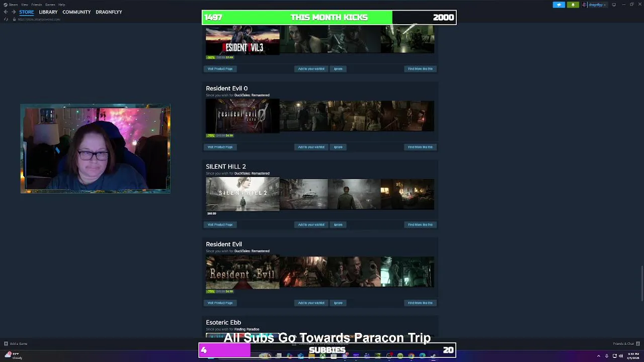Add Resident Evil to your wishlist
Screen dimensions: 644x362
pyautogui.click(x=311, y=303)
